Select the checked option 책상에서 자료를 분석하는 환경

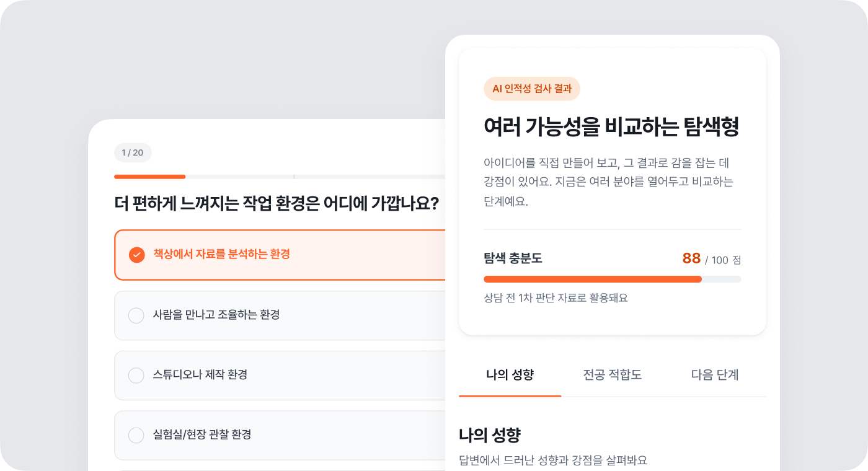280,255
